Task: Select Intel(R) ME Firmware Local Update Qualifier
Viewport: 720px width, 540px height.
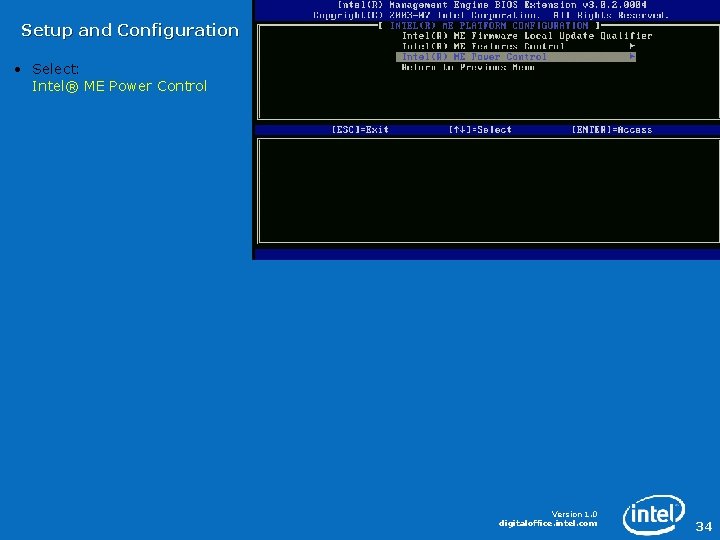Action: click(x=527, y=36)
